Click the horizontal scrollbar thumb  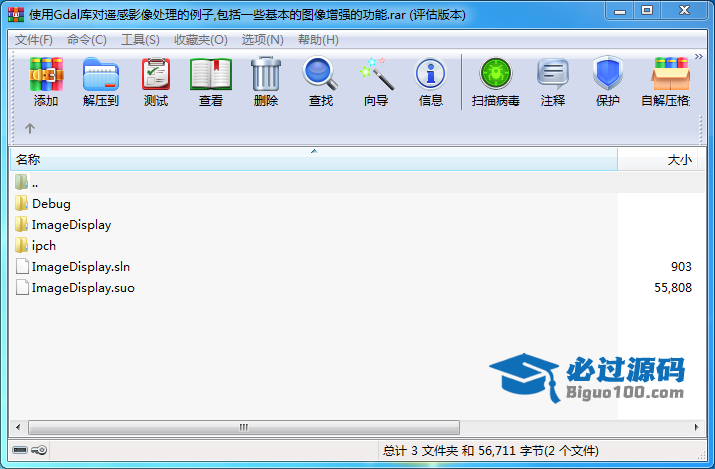244,428
